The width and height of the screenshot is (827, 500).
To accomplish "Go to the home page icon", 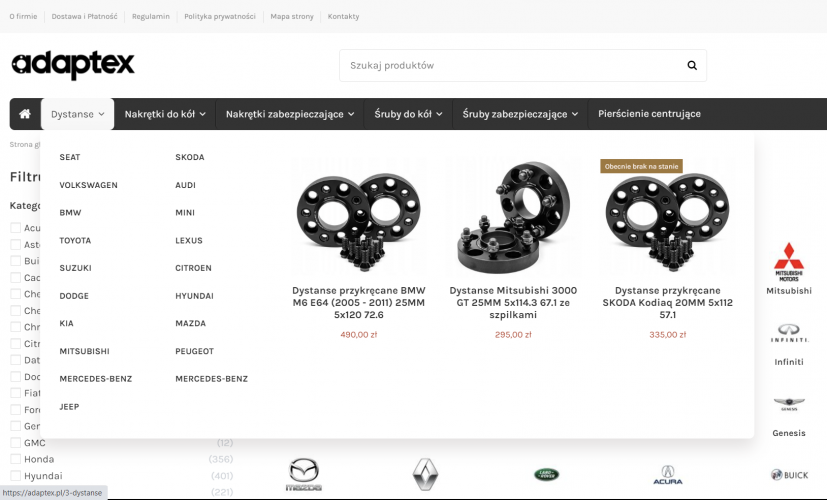I will (25, 114).
